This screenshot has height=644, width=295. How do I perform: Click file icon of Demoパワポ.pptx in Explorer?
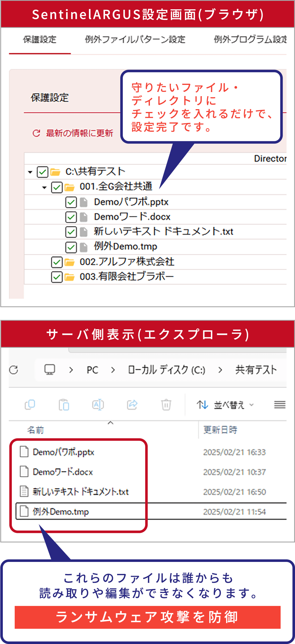click(24, 452)
